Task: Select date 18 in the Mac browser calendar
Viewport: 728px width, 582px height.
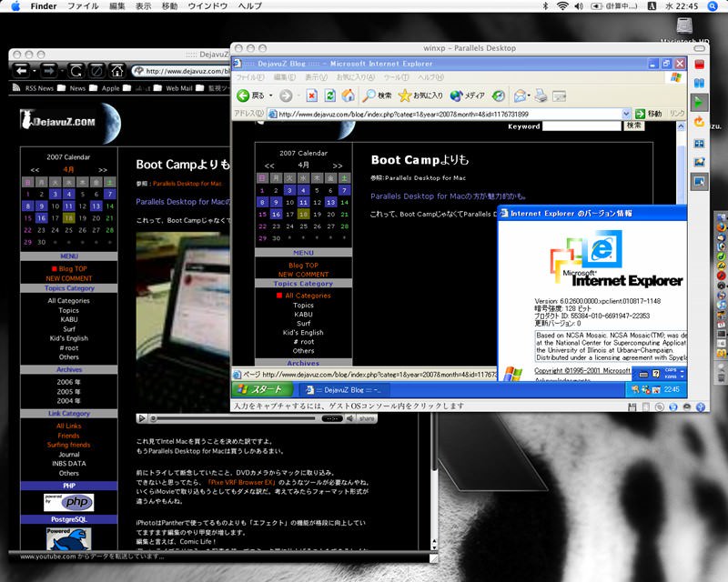Action: pos(69,218)
